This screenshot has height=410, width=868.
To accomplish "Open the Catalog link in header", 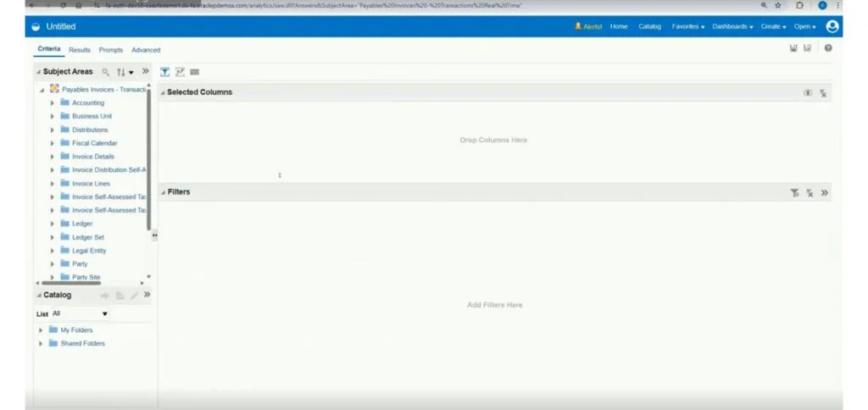I will [649, 26].
